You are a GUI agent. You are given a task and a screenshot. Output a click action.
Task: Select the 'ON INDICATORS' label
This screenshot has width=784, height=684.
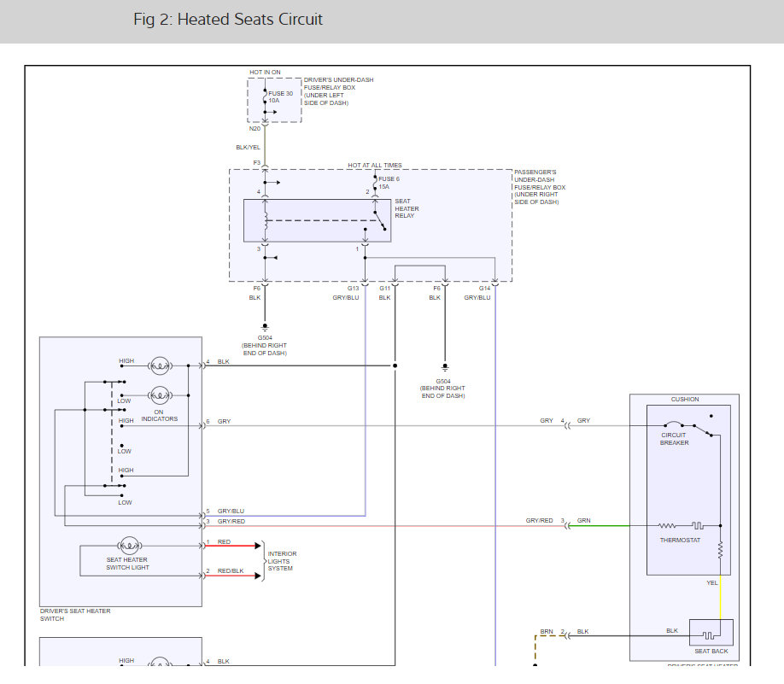pos(159,416)
